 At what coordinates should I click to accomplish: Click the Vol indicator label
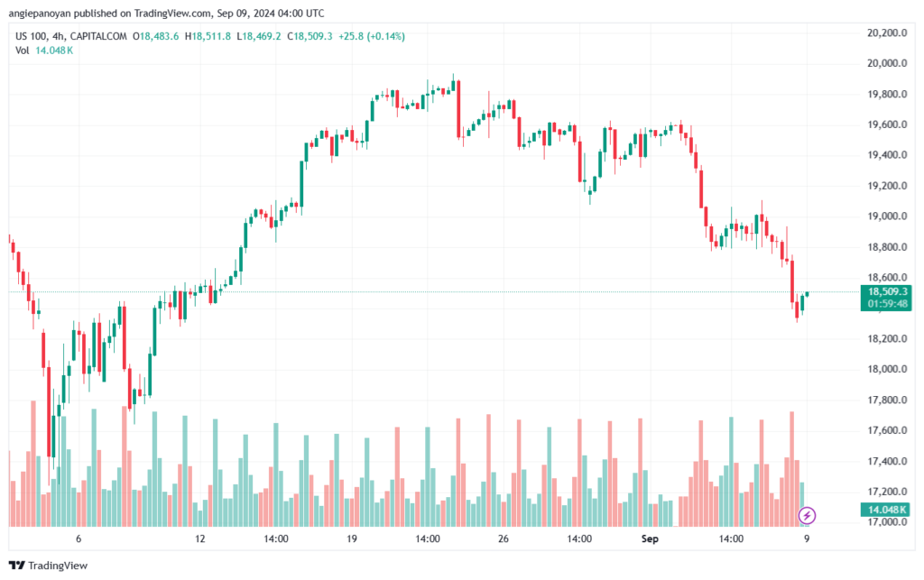click(x=23, y=51)
